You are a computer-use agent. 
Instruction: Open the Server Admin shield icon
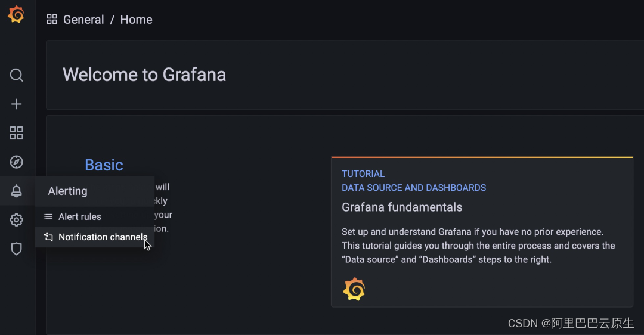click(x=17, y=249)
